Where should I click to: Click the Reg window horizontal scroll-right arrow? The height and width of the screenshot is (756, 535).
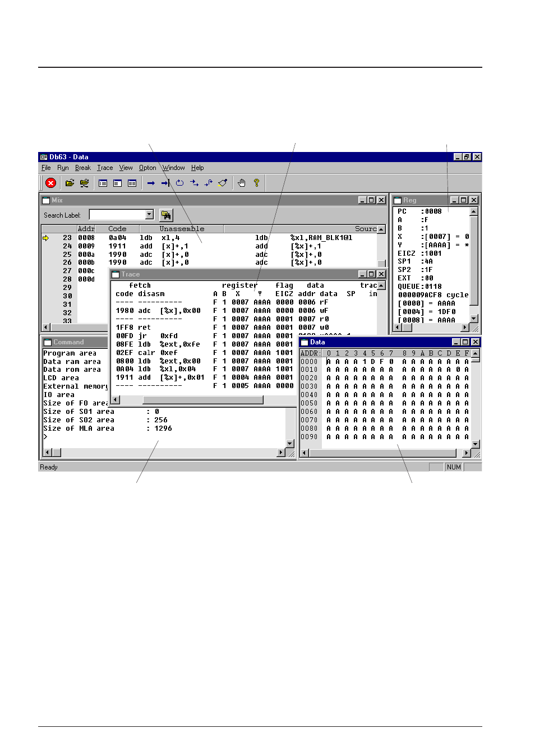click(465, 327)
